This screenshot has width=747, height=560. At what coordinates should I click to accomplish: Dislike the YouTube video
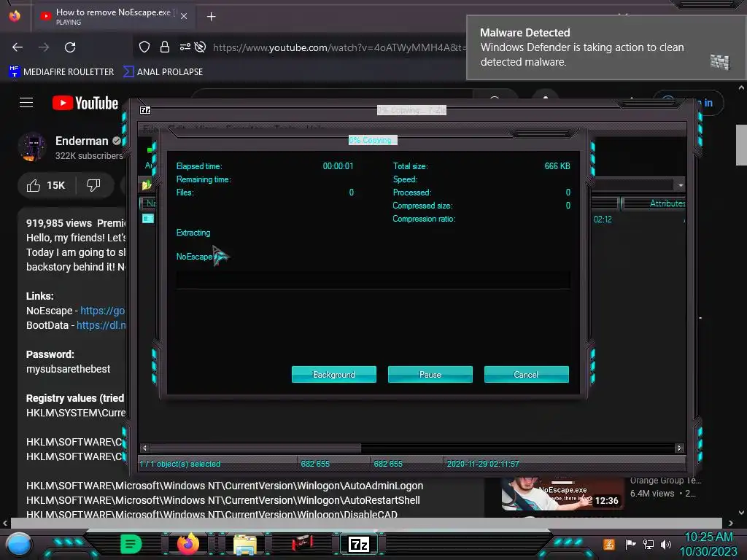(x=94, y=185)
